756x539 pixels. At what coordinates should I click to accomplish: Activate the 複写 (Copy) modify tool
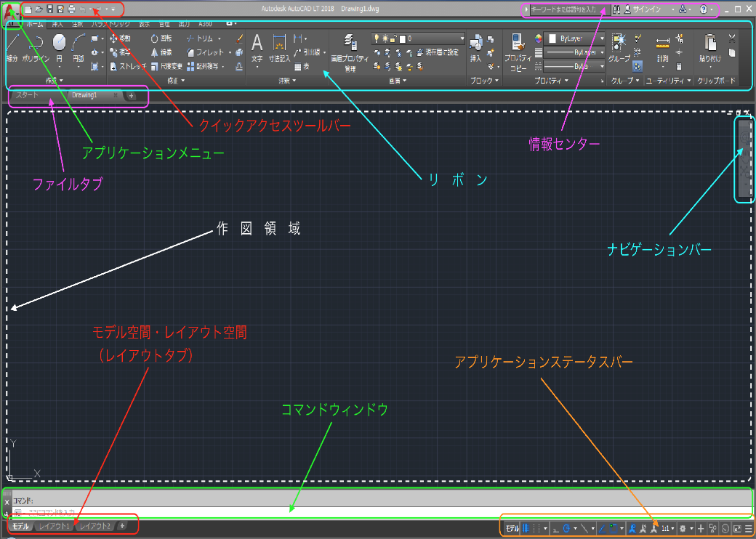[121, 52]
